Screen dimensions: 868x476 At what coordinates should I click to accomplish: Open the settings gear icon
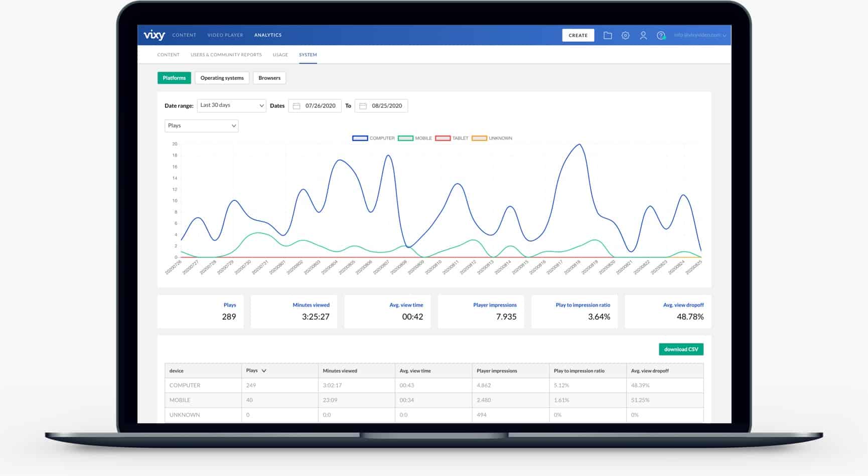(625, 35)
